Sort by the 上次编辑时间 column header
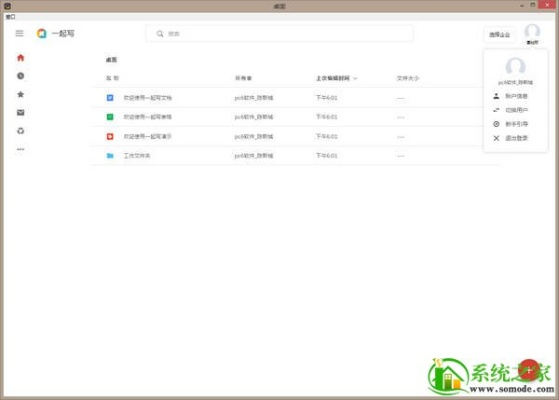 tap(333, 78)
